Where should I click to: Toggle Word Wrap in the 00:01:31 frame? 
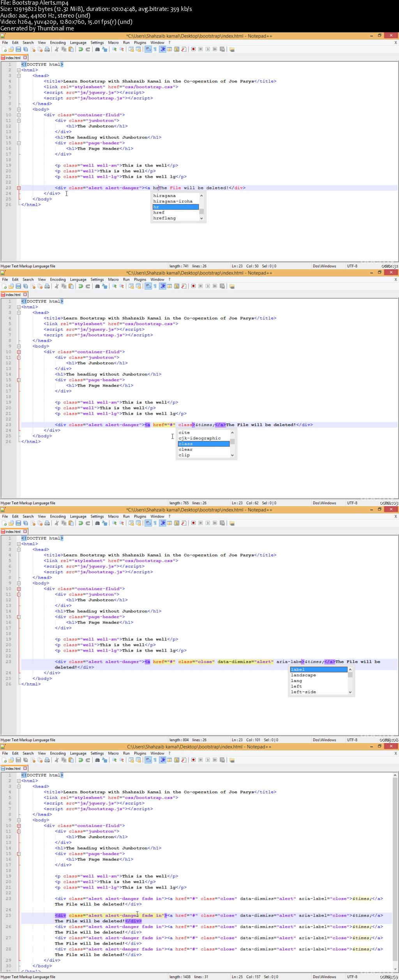coord(148,49)
